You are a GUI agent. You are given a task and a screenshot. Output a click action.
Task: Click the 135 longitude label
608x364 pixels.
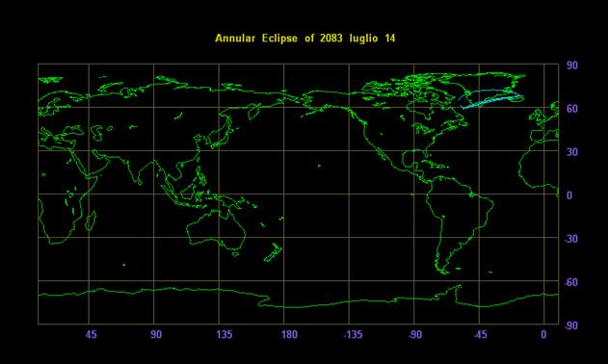coord(224,334)
